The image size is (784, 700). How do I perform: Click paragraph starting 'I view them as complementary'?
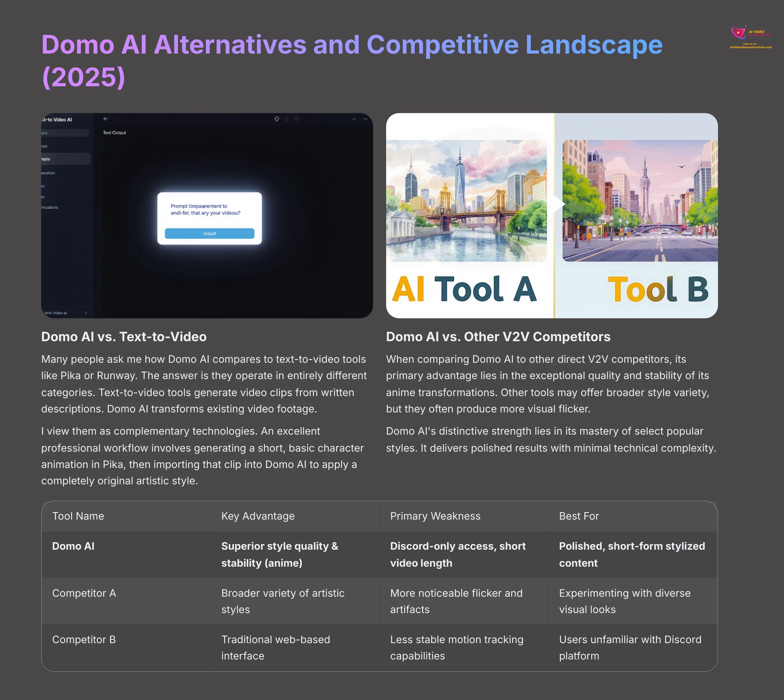(203, 456)
